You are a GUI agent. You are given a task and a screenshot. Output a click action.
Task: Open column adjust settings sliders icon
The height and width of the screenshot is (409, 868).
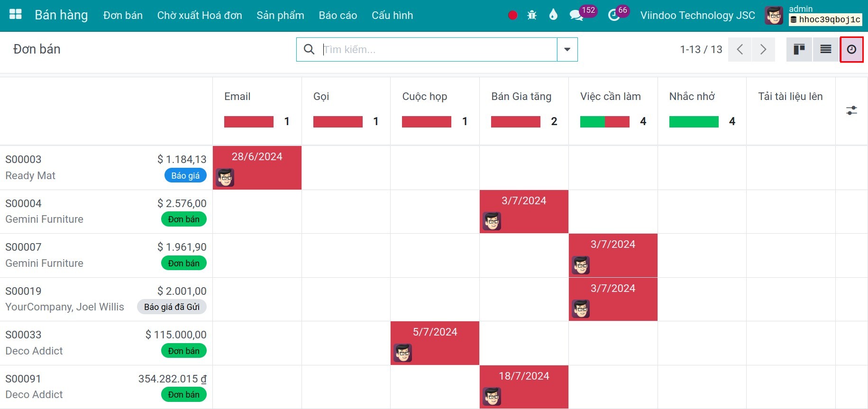pyautogui.click(x=851, y=110)
